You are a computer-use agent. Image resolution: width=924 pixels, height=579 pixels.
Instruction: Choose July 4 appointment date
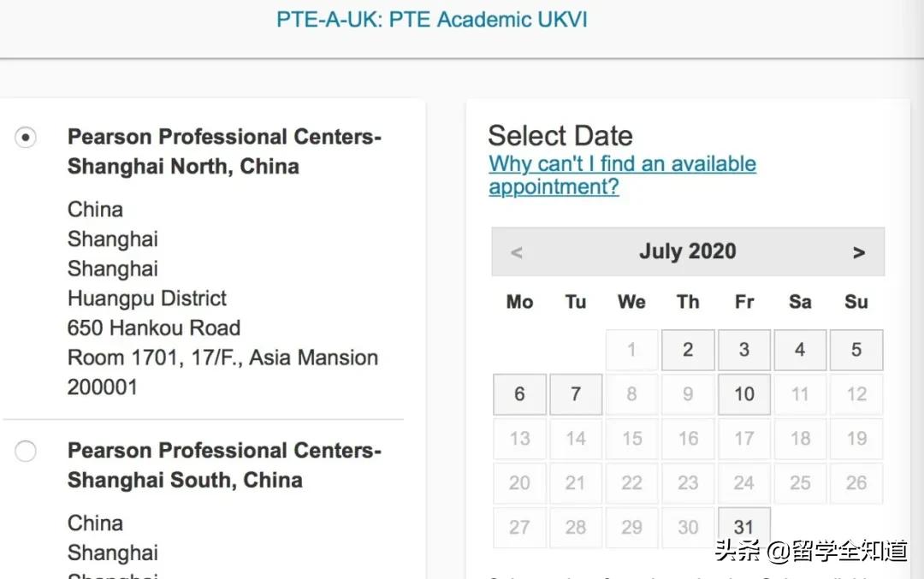(x=800, y=350)
